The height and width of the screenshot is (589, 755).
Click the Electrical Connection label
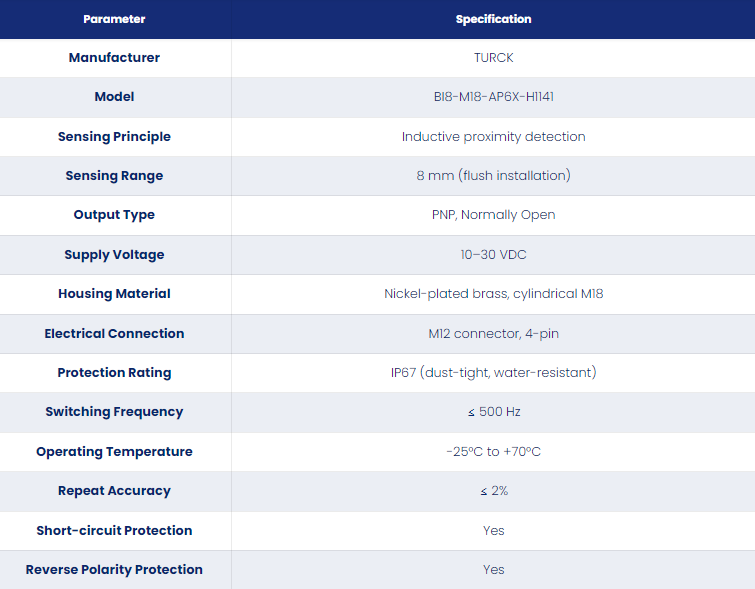pos(114,334)
